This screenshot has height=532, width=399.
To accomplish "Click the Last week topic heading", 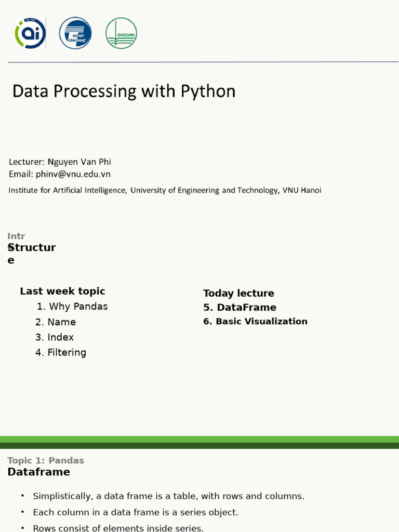I will pos(62,291).
